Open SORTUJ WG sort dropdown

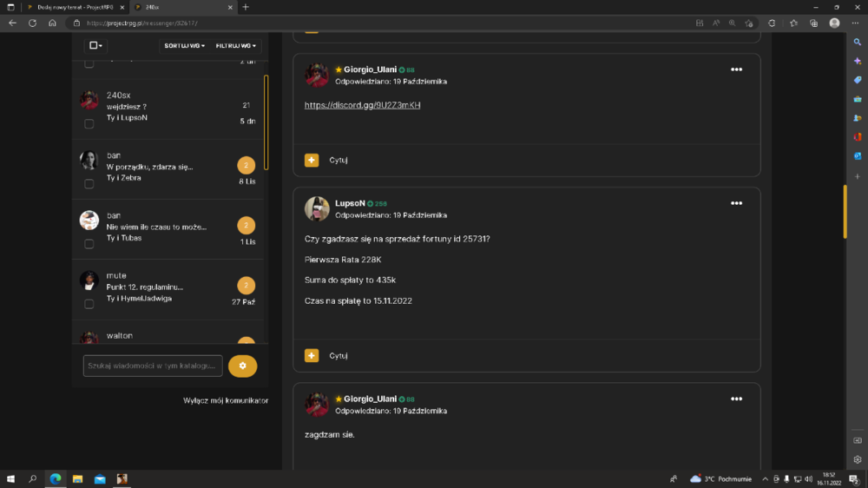tap(184, 45)
